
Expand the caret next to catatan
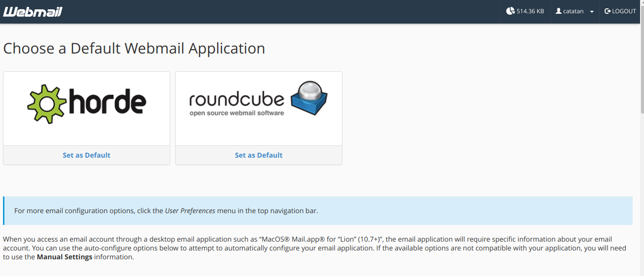[591, 12]
